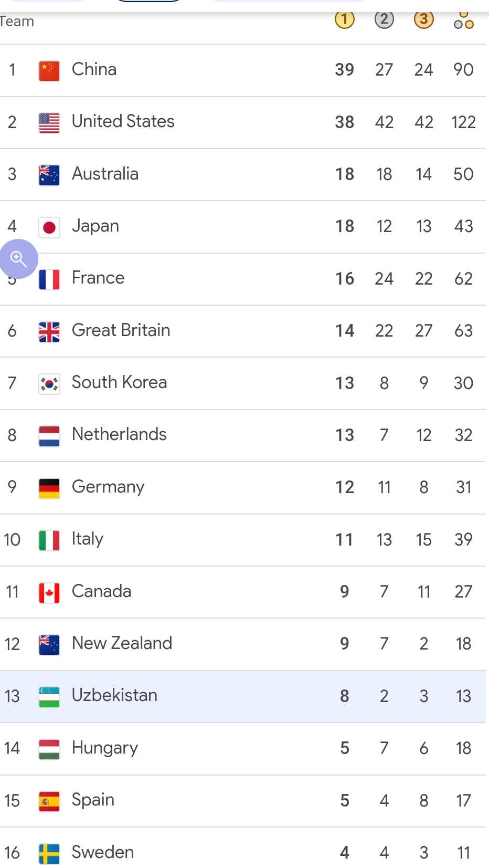Click the Japan flag icon
This screenshot has height=868, width=489.
pos(49,227)
